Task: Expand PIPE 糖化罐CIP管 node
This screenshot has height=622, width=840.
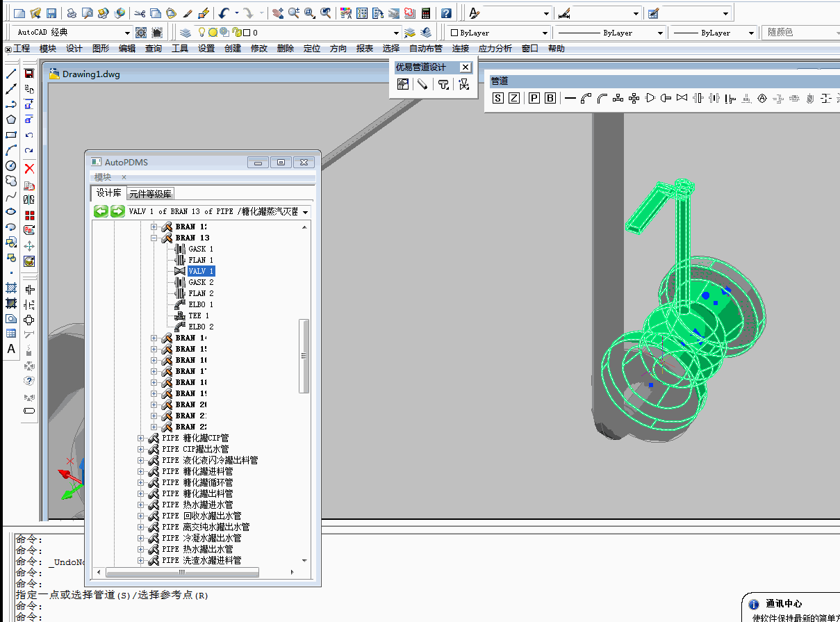Action: point(141,438)
